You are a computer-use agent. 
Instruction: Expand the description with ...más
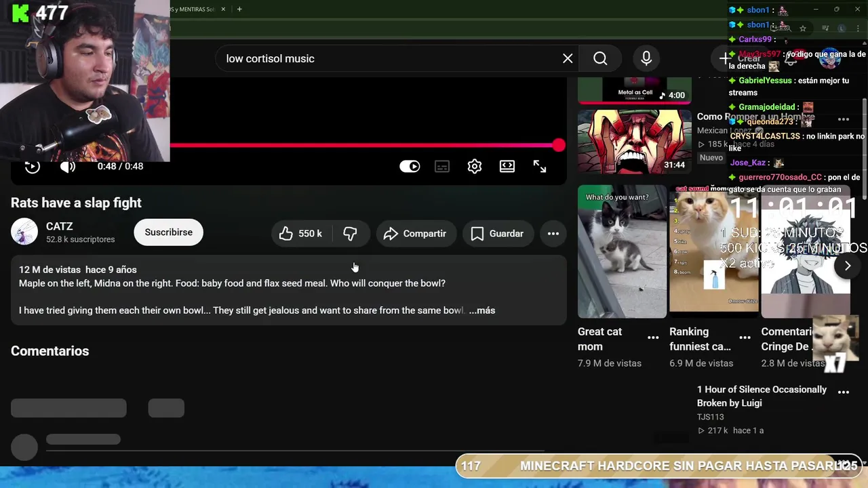point(482,310)
